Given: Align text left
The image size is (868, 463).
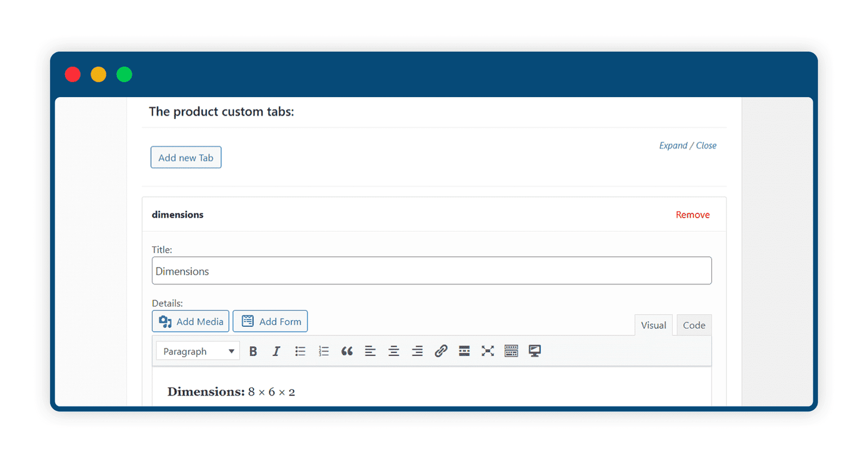Looking at the screenshot, I should 370,351.
